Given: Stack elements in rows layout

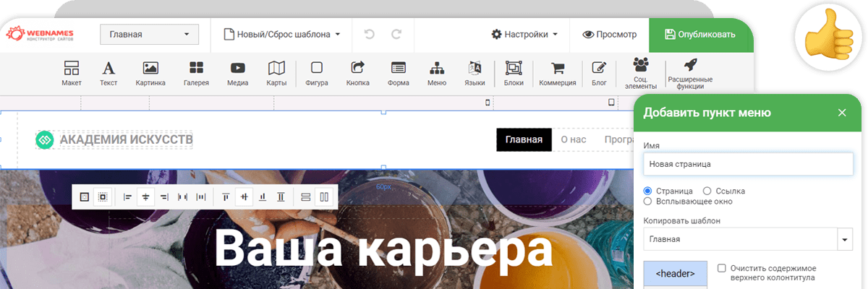Looking at the screenshot, I should 305,197.
